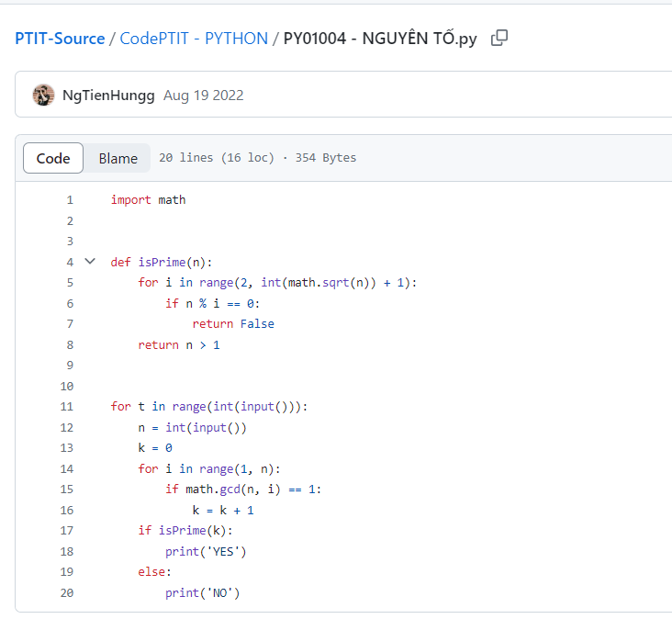Open the CodePTIT - PYTHON folder link
The image size is (672, 619).
[x=194, y=39]
